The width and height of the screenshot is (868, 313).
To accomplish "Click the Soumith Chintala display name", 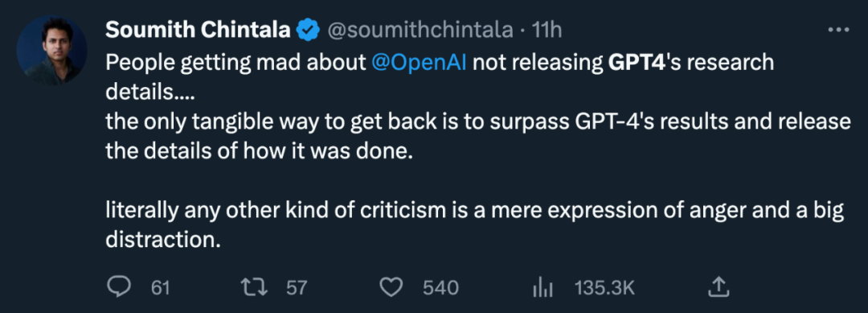I will tap(199, 31).
